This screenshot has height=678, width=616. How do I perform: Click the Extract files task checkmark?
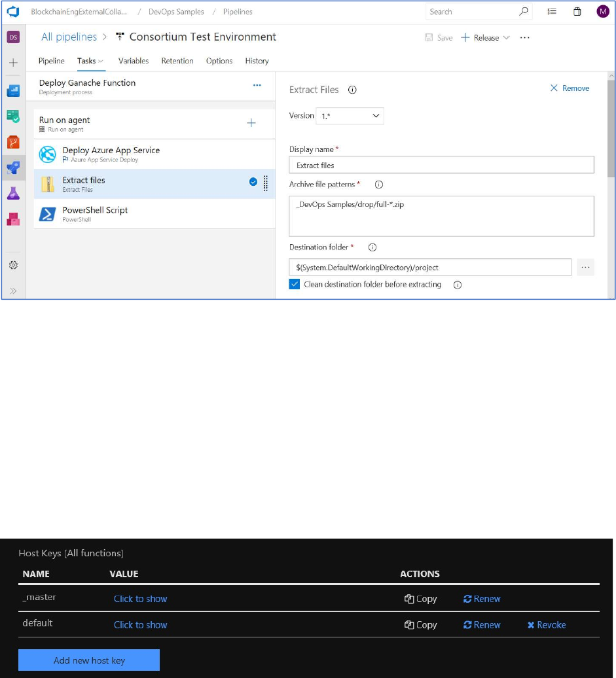click(x=253, y=182)
